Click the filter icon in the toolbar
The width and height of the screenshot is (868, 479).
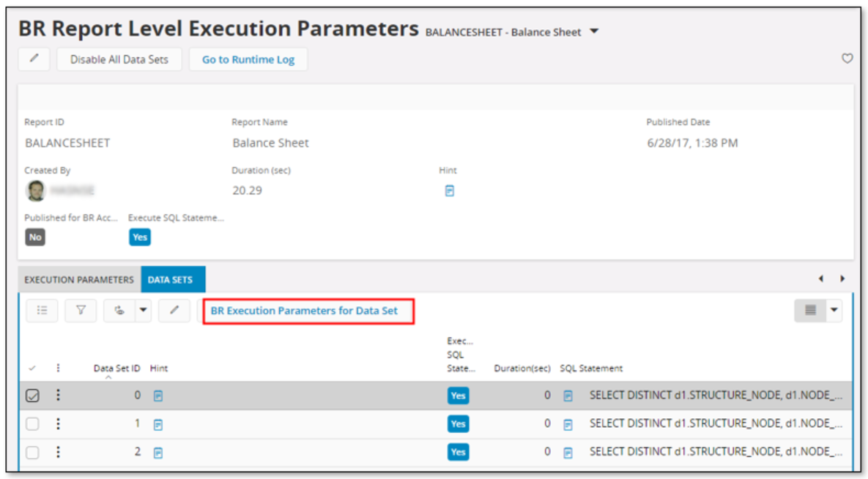(x=81, y=310)
